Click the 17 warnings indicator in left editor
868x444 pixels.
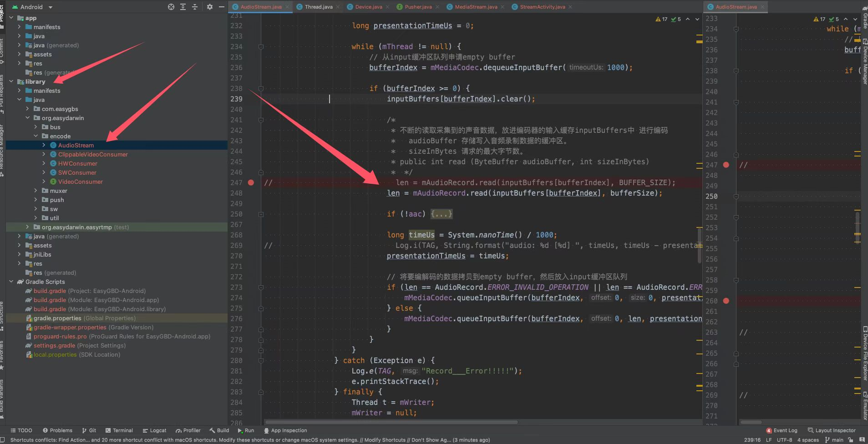[661, 19]
